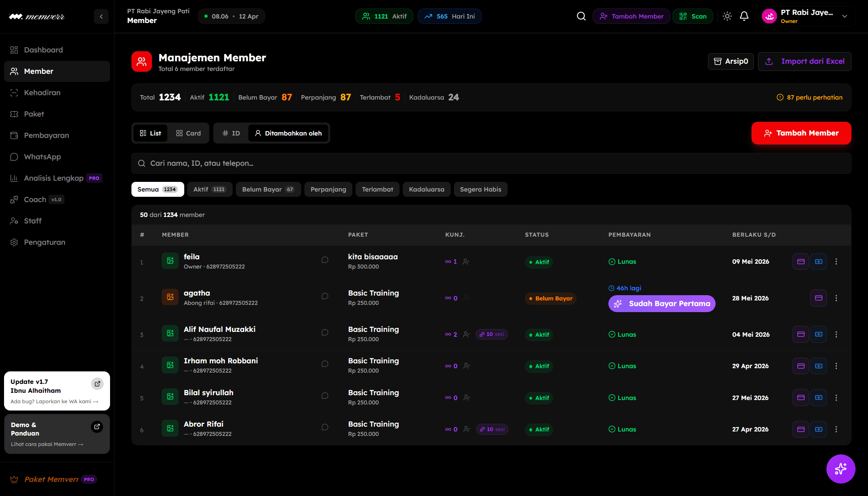Screen dimensions: 868x496
Task: Switch member view to Card layout
Action: coord(188,133)
